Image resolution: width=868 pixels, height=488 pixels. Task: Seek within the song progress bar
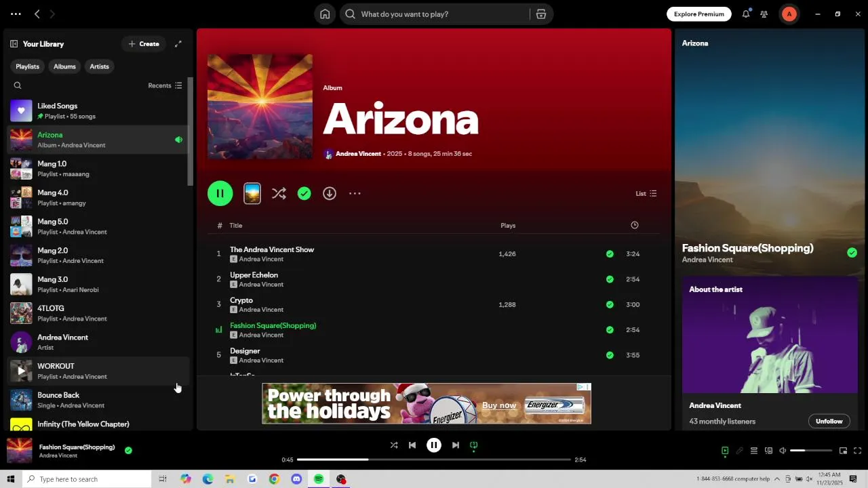point(434,460)
